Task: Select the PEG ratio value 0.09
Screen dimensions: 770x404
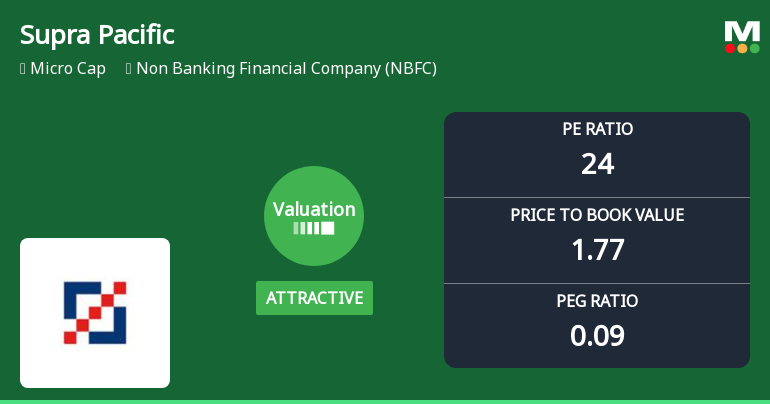Action: click(x=597, y=335)
